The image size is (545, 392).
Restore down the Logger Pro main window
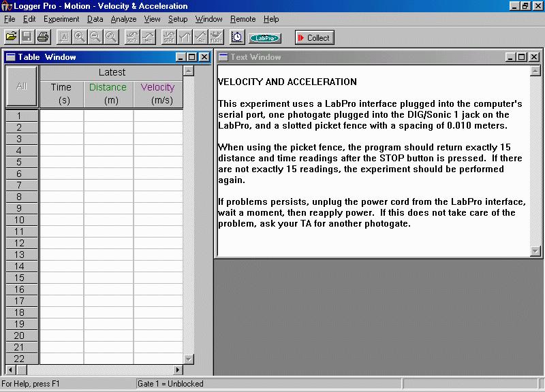pos(525,6)
